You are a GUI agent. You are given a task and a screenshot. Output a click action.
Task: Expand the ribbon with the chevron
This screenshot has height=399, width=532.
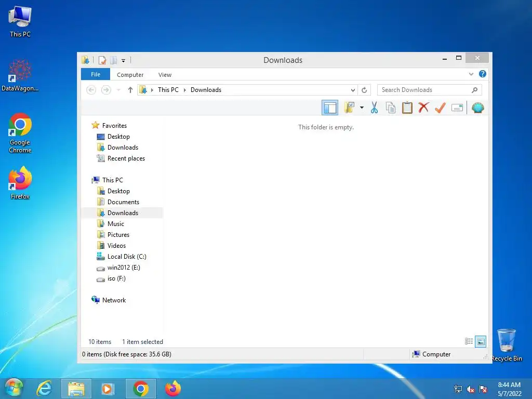pyautogui.click(x=471, y=74)
